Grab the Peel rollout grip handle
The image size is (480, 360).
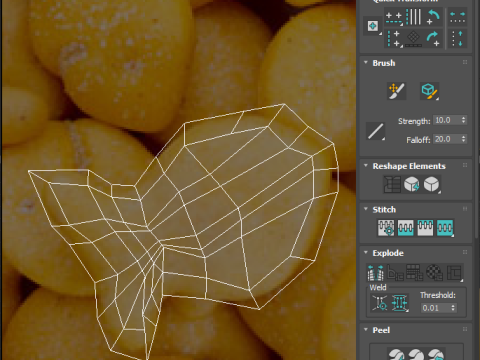[465, 330]
